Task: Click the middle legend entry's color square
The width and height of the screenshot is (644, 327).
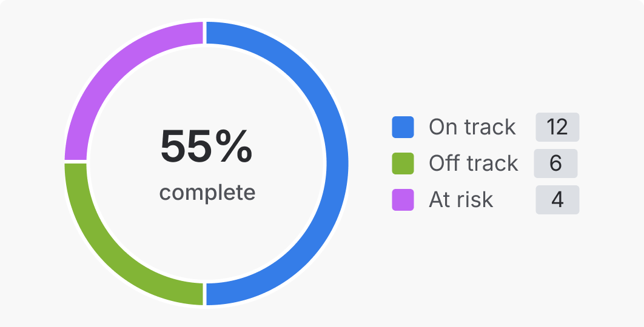Action: [x=403, y=163]
